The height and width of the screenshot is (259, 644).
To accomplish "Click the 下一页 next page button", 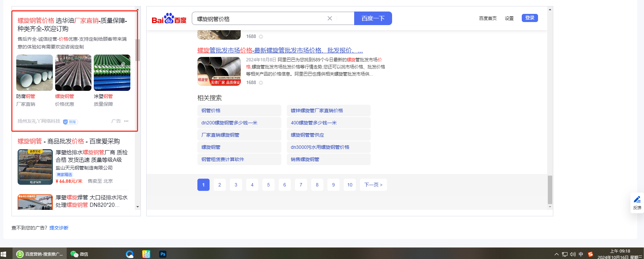I will (373, 185).
